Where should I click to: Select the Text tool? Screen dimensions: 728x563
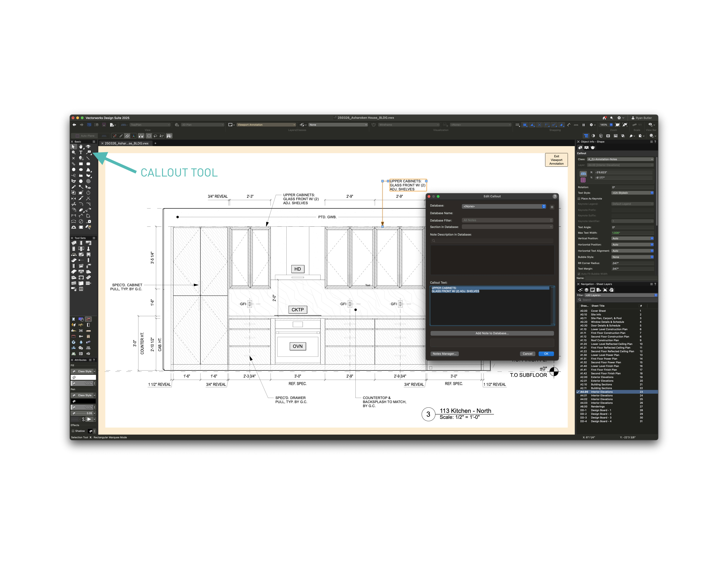81,152
